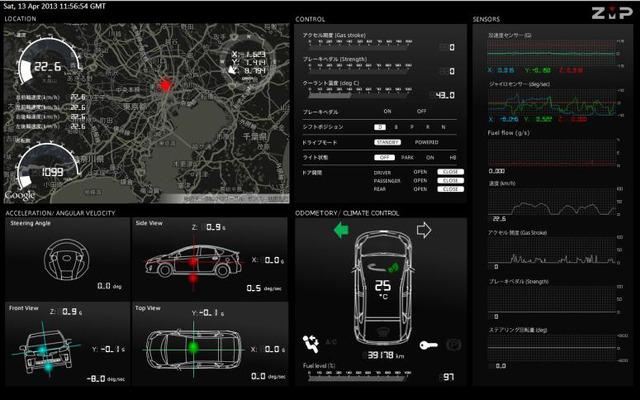Viewport: 640px width, 400px height.
Task: Click the green center dot in Top View
Action: click(x=193, y=348)
